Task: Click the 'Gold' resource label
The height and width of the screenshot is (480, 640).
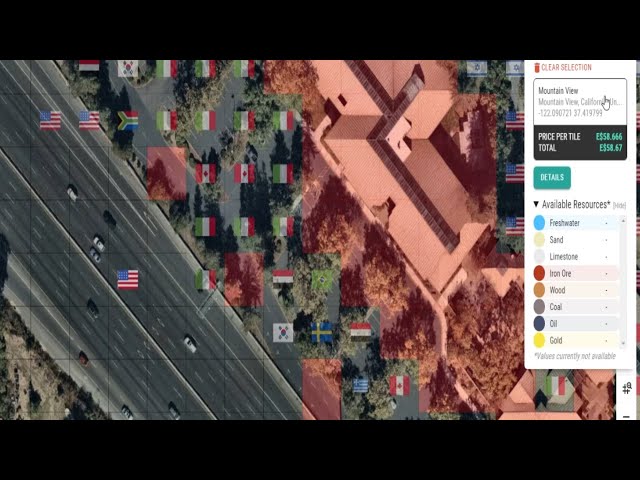Action: (556, 340)
